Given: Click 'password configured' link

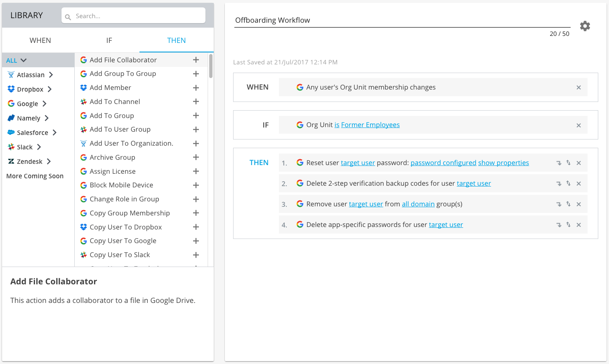Looking at the screenshot, I should [x=444, y=163].
